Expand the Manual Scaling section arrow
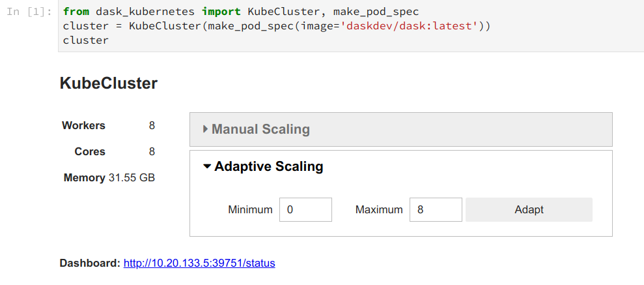Image resolution: width=644 pixels, height=285 pixels. click(x=205, y=129)
